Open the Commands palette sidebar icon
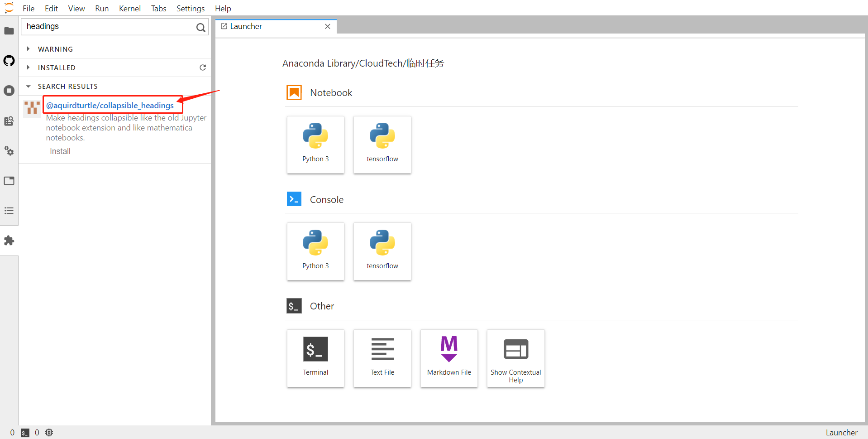Viewport: 868px width, 439px height. [9, 121]
